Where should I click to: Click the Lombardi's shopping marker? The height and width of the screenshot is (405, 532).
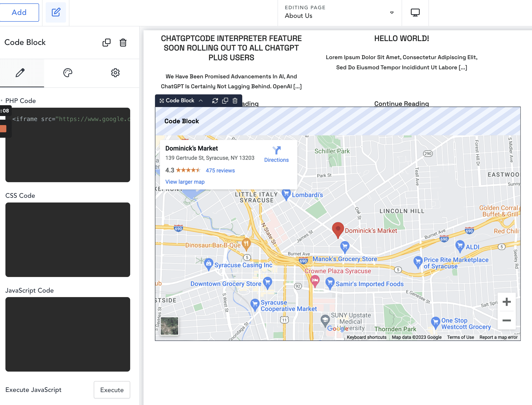(x=286, y=195)
